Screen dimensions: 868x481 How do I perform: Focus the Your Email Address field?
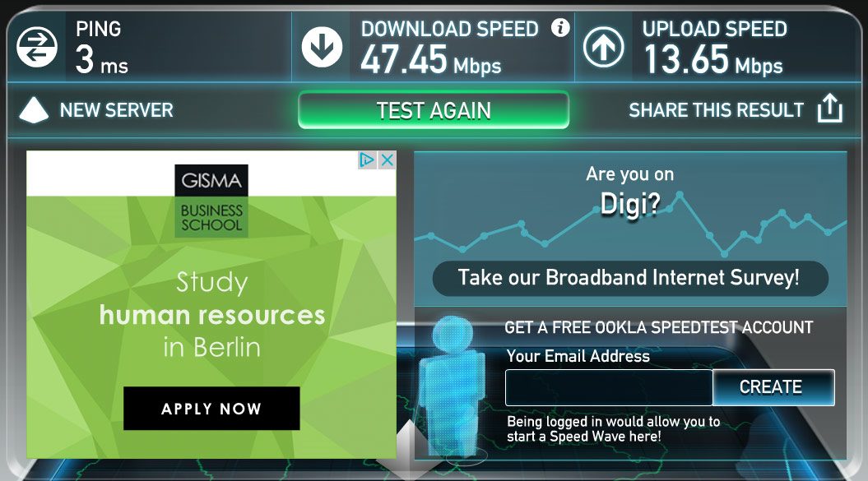click(x=609, y=387)
